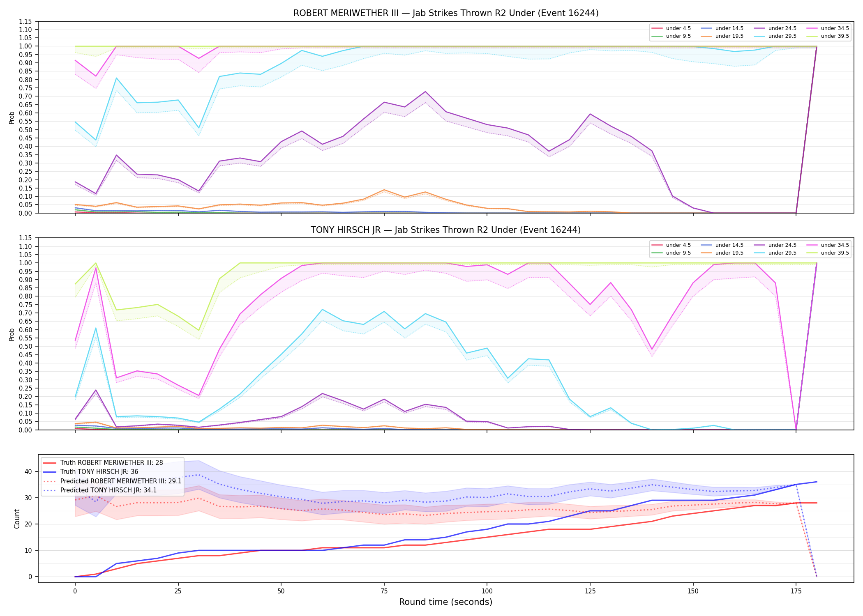Select 'under 9.5' in the Robert Meriwether legend

pyautogui.click(x=671, y=36)
